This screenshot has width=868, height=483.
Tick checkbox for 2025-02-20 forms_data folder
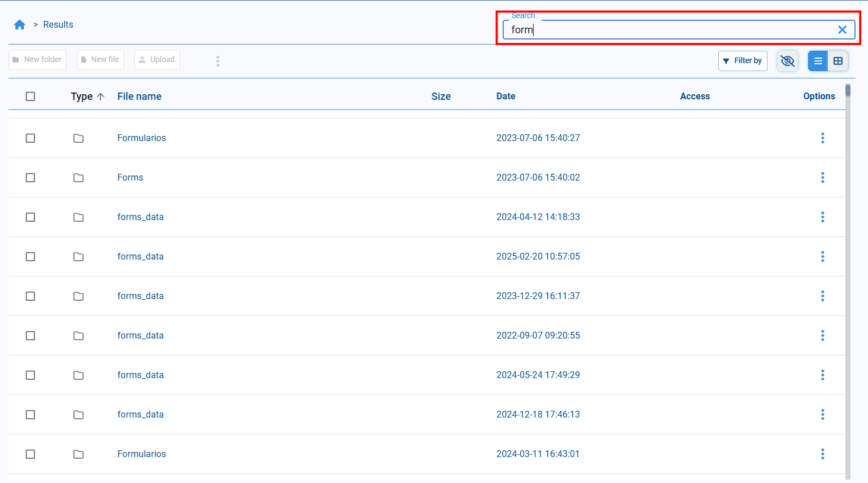[30, 257]
